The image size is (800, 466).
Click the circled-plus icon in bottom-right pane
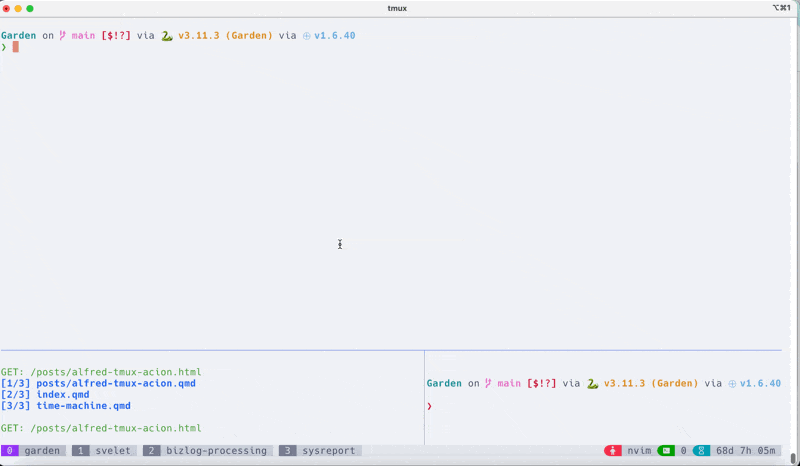(732, 384)
